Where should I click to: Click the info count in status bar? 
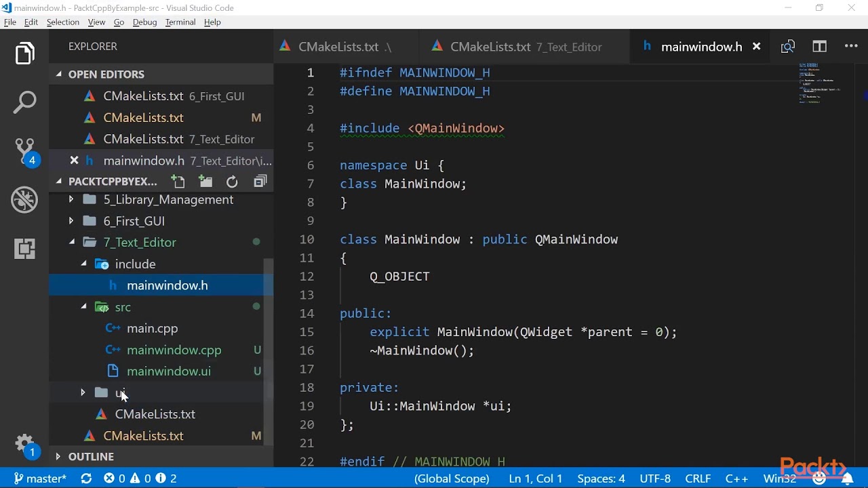pos(167,479)
